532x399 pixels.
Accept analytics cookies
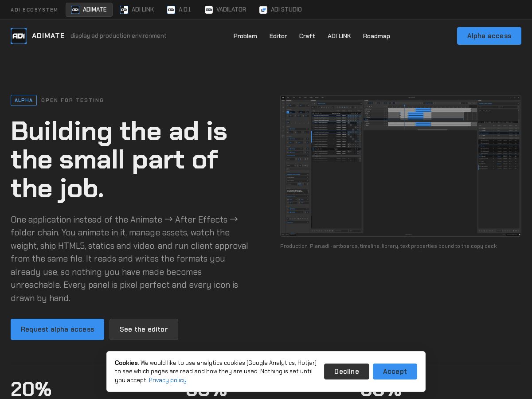[395, 372]
